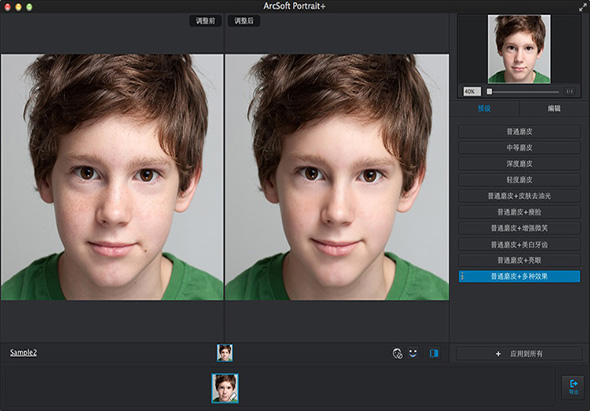
Task: Select the highlighted 普通磨皮+多种效果 preset
Action: (519, 277)
